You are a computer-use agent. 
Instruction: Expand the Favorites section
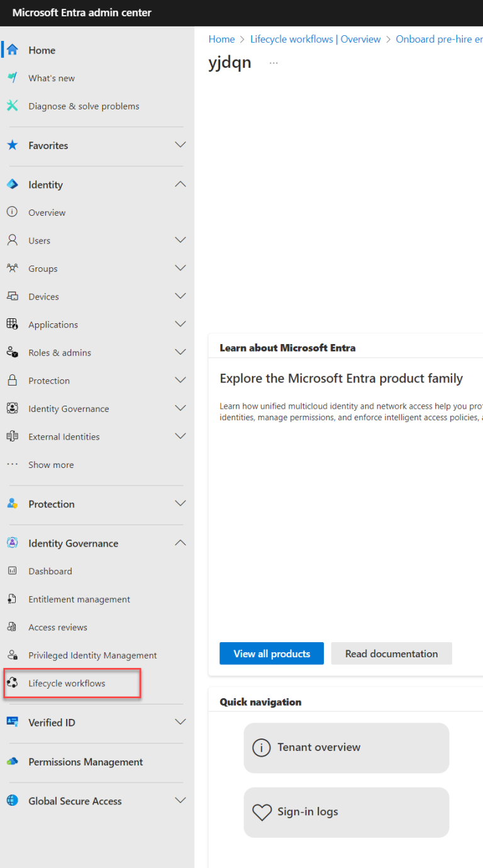tap(180, 144)
